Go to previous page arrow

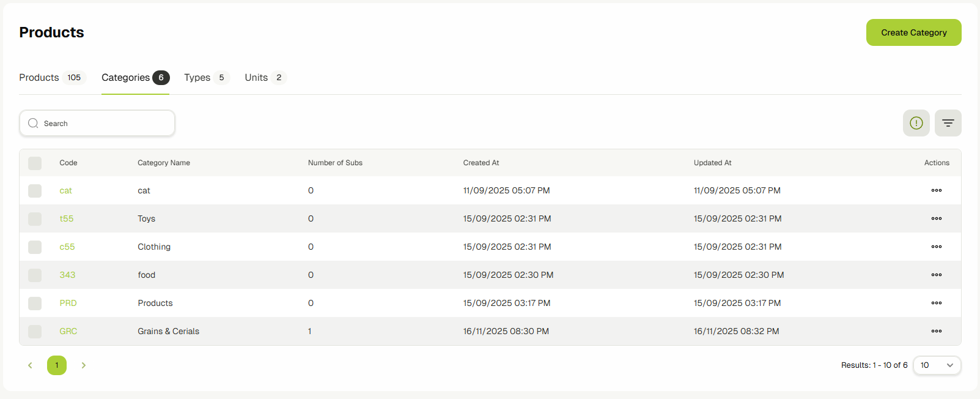[30, 365]
